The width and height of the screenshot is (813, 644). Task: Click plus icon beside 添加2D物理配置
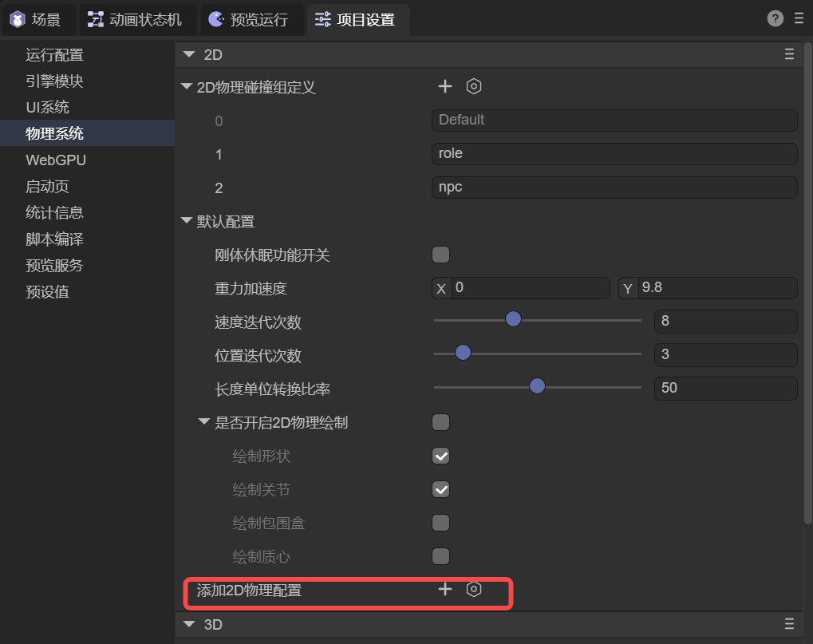coord(445,589)
